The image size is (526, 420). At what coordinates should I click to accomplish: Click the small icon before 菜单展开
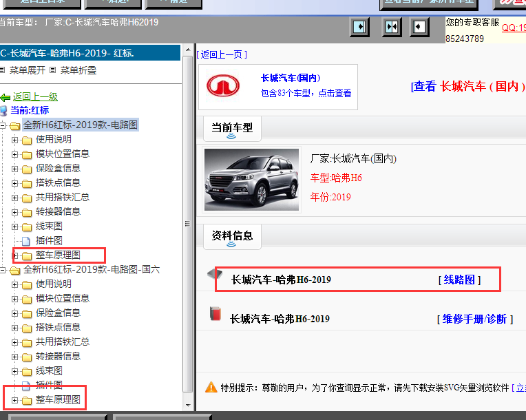point(2,70)
